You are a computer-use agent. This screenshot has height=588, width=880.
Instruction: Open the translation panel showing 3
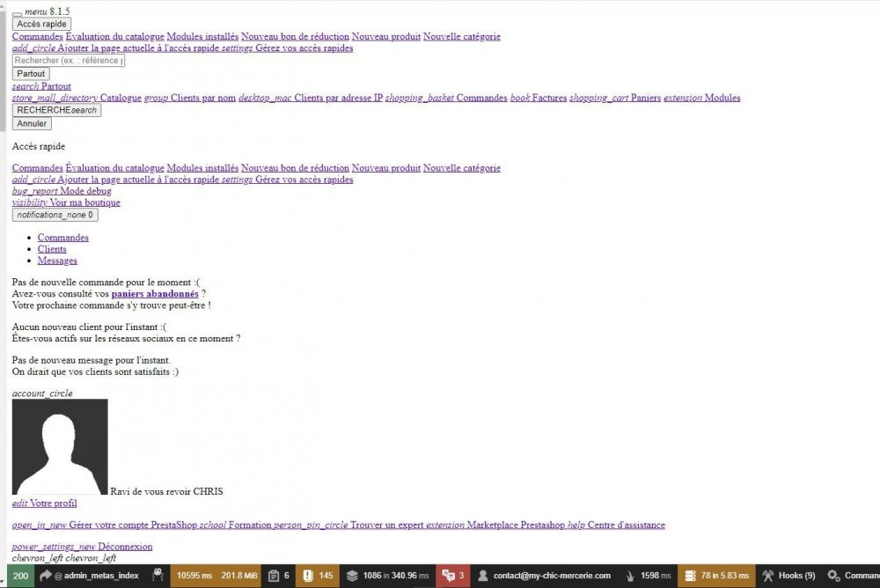click(453, 576)
